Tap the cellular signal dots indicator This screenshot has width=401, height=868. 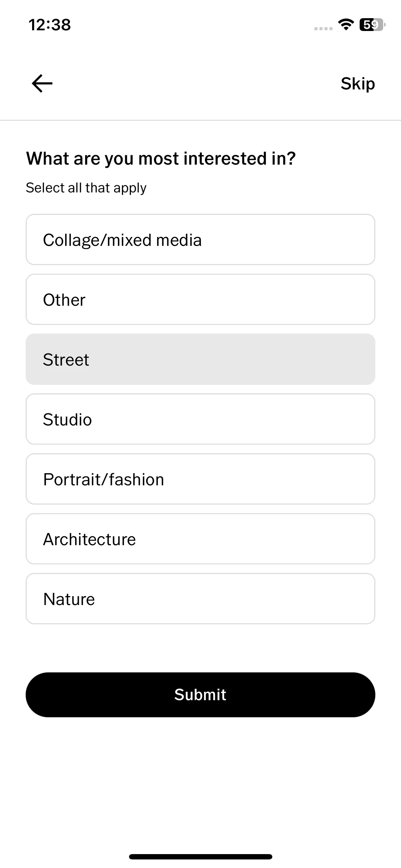pos(323,29)
